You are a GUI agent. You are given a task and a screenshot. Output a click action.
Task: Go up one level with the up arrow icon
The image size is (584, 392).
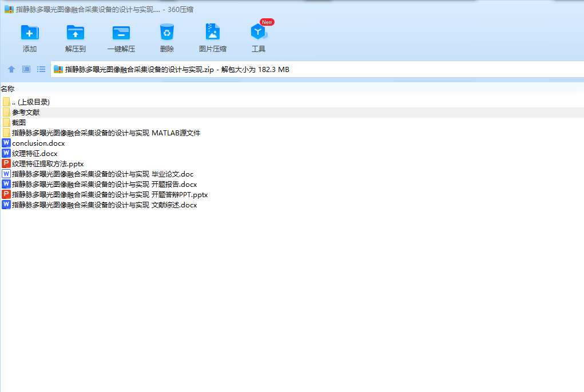(x=11, y=69)
